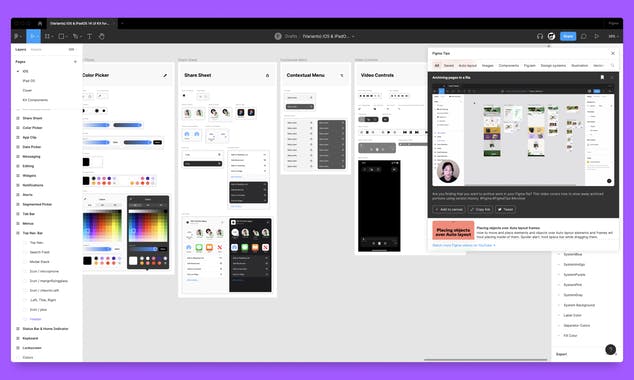
Task: Add a new page with plus icon
Action: pyautogui.click(x=75, y=62)
